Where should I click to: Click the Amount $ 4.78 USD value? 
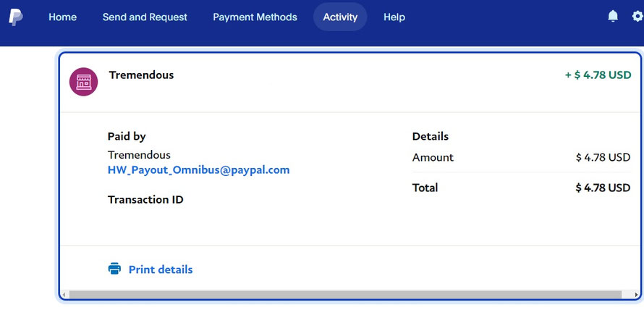[603, 158]
